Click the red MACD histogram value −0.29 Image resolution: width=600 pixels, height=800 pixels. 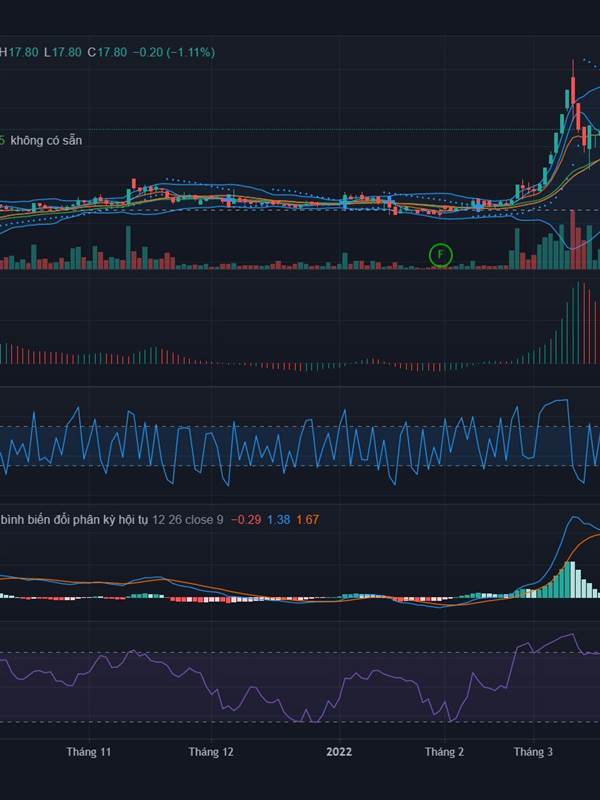246,520
